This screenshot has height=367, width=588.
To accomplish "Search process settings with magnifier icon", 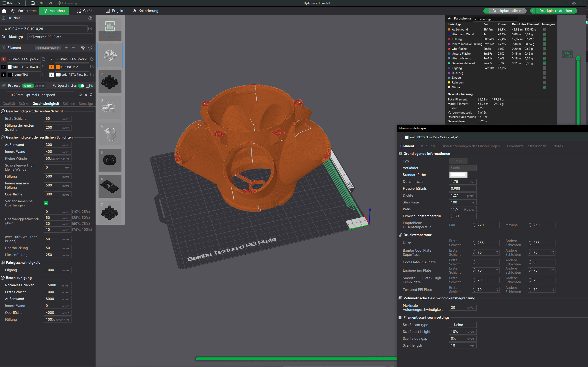I will click(x=91, y=95).
